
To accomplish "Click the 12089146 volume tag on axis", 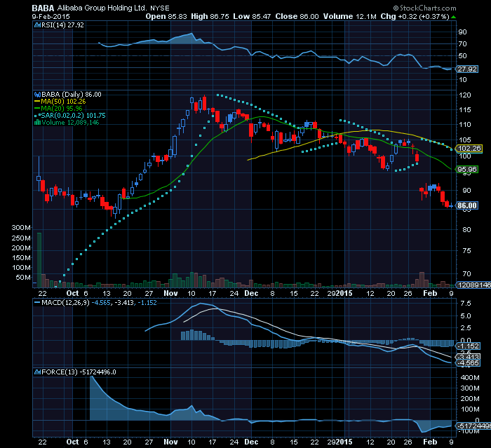I will click(x=473, y=285).
